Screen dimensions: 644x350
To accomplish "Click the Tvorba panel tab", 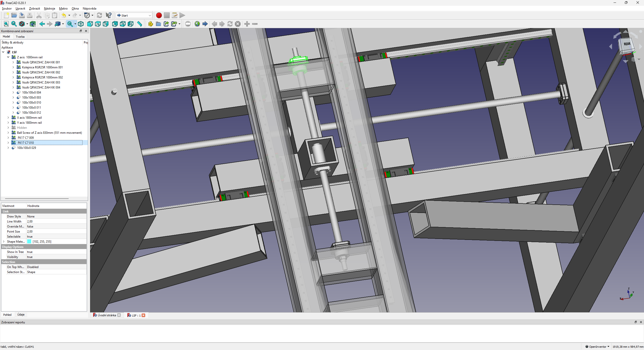I will point(20,37).
